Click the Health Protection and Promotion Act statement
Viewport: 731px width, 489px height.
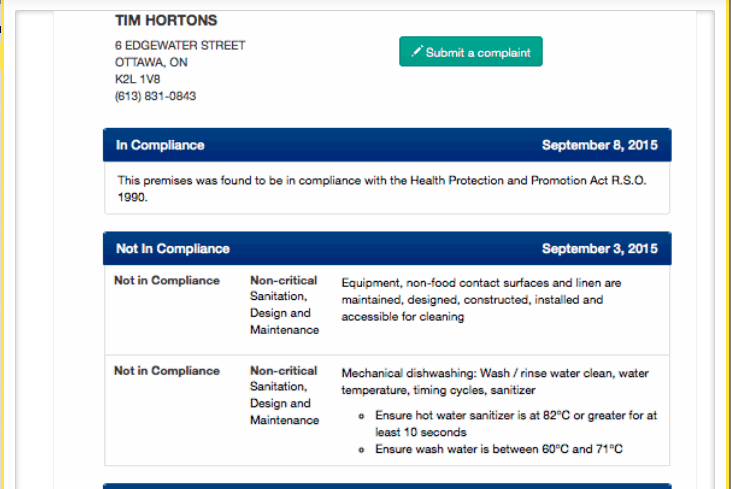(x=385, y=188)
